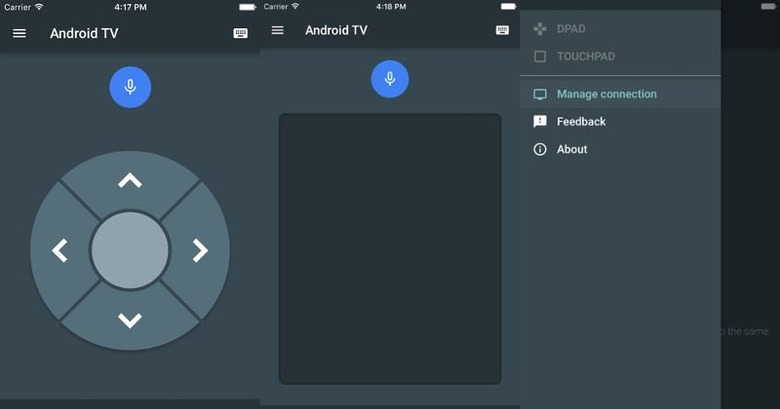Click the Wi-Fi icon next to first Carrier
This screenshot has height=409, width=780.
click(x=39, y=6)
